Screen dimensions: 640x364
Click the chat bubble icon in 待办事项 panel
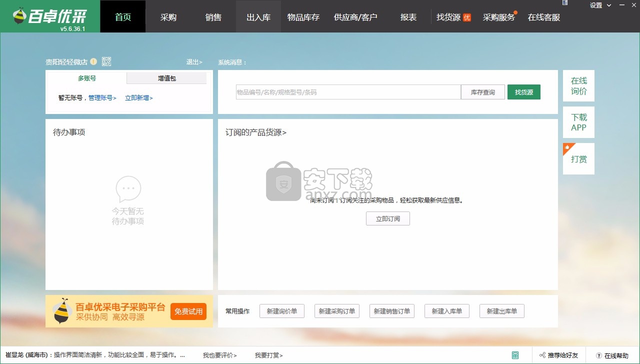click(128, 189)
